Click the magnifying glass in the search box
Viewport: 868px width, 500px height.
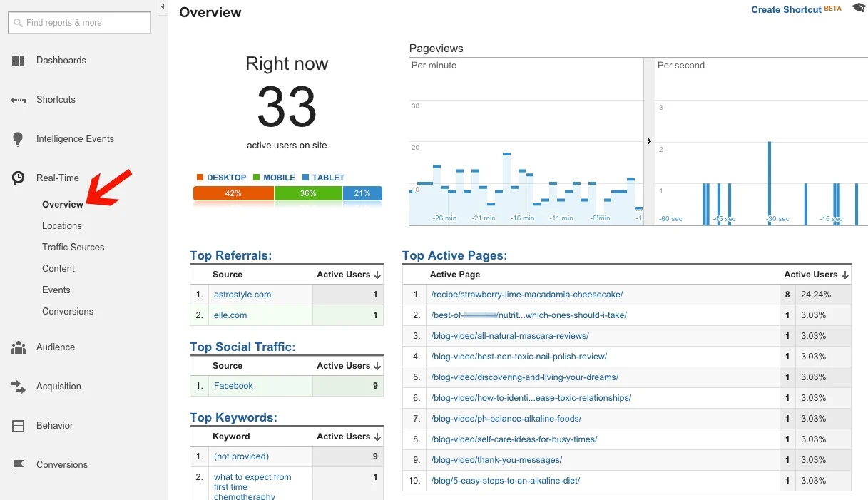pyautogui.click(x=17, y=23)
